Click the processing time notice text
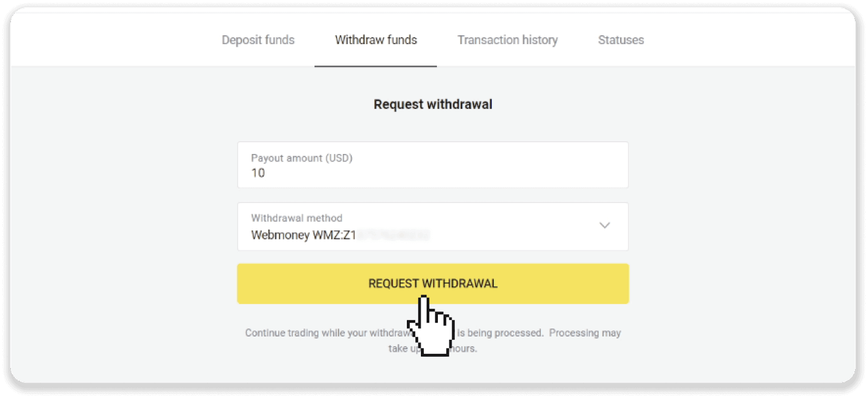Viewport: 868px width, 398px height. 432,340
